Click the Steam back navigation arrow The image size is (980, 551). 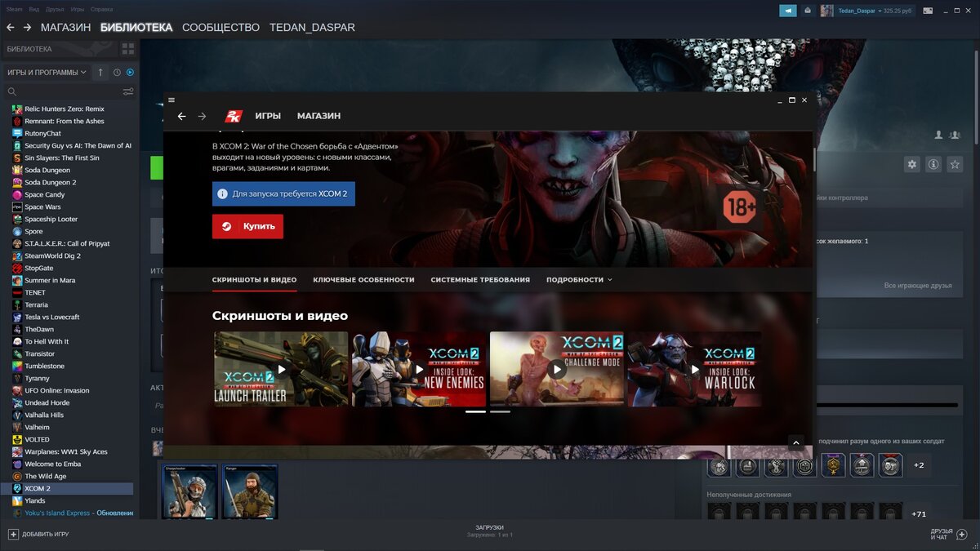click(10, 27)
